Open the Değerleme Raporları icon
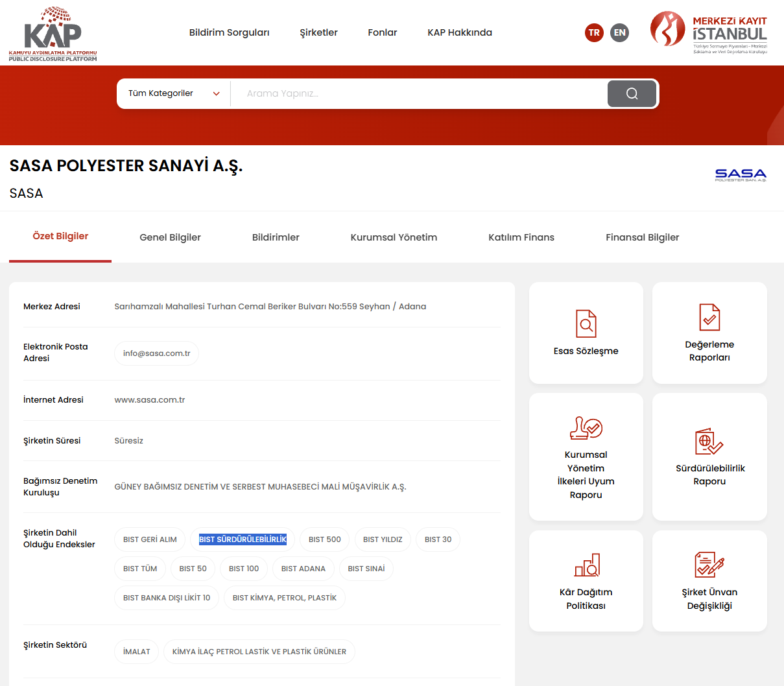The width and height of the screenshot is (784, 686). coord(709,318)
